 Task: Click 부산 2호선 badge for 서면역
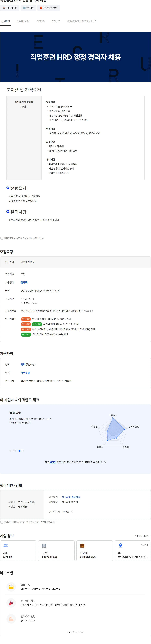37,324
